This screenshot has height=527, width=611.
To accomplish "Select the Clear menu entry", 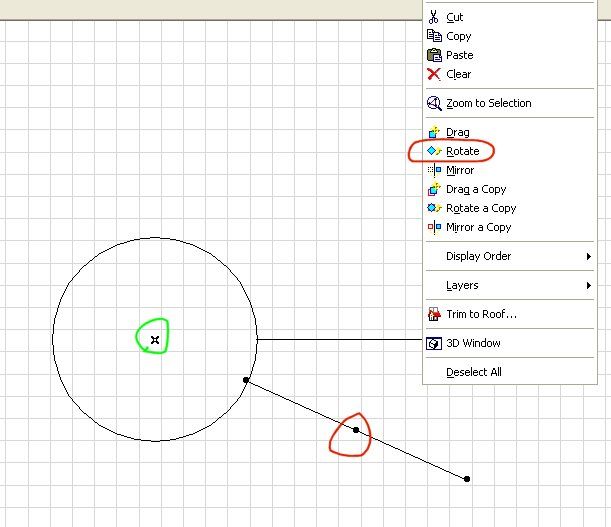I will (x=509, y=74).
